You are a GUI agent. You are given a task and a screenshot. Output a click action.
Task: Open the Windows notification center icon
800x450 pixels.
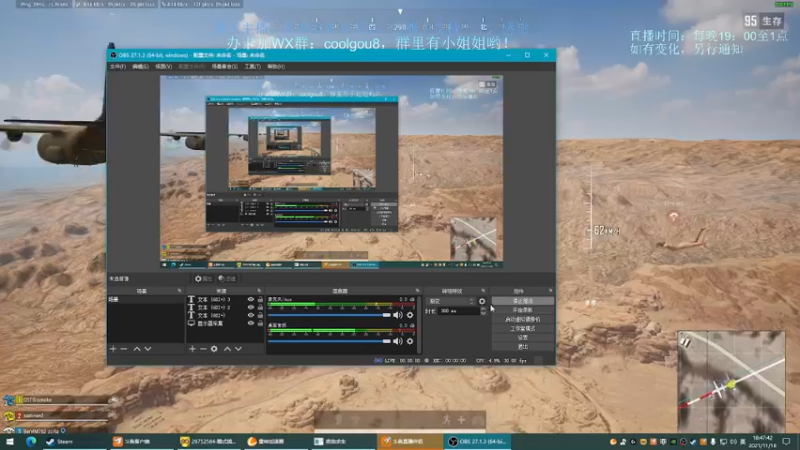coord(786,442)
